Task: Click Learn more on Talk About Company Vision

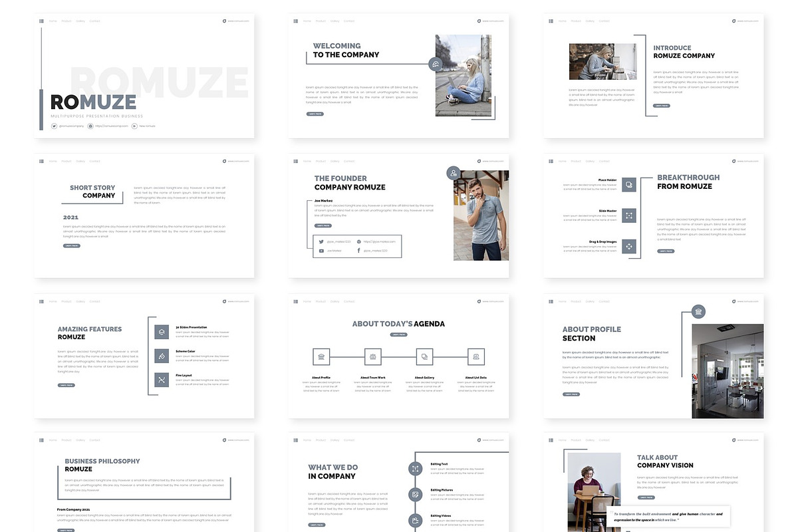Action: coord(646,497)
